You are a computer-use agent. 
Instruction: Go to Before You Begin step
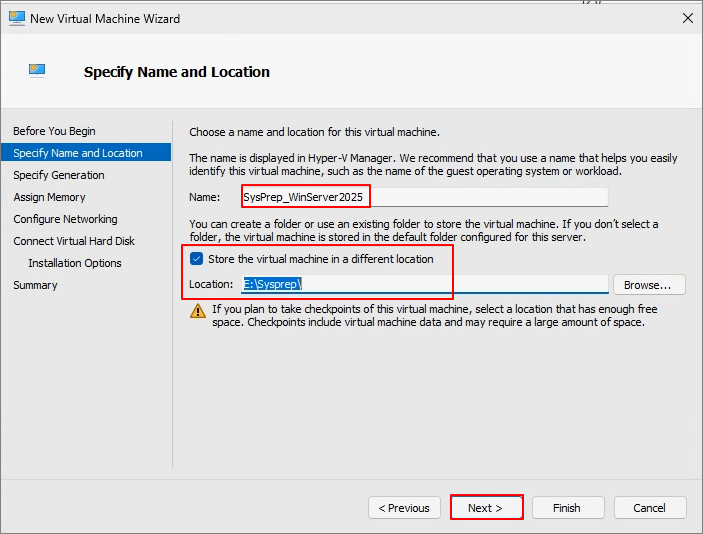54,131
